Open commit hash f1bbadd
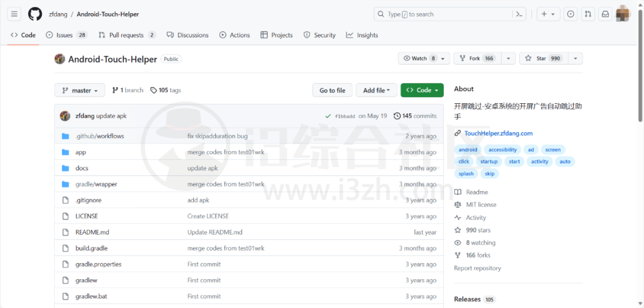 [345, 116]
